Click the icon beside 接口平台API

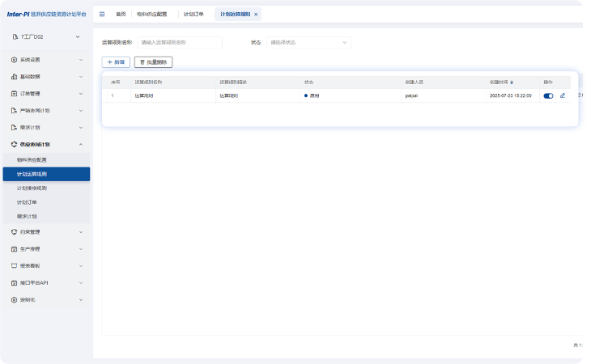[14, 282]
